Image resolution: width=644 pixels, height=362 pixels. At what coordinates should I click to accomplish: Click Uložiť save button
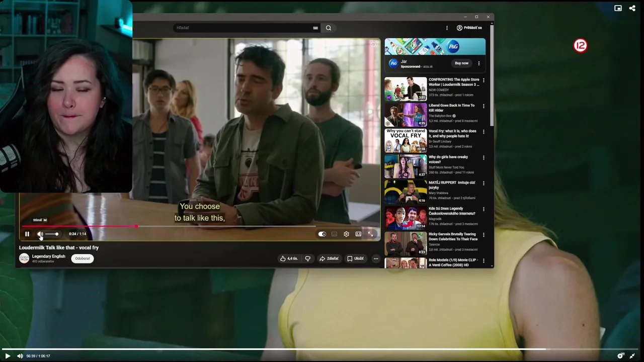point(355,258)
